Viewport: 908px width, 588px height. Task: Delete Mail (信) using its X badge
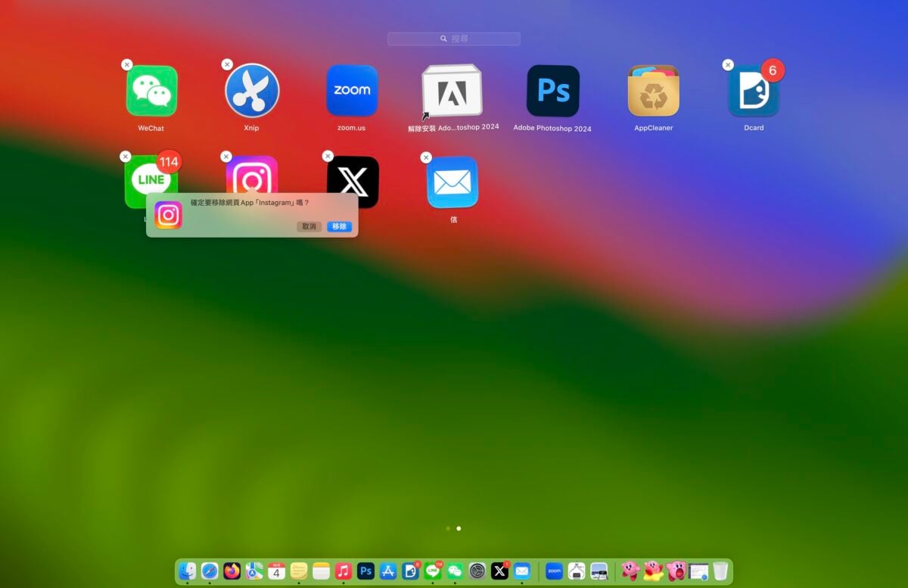(426, 157)
